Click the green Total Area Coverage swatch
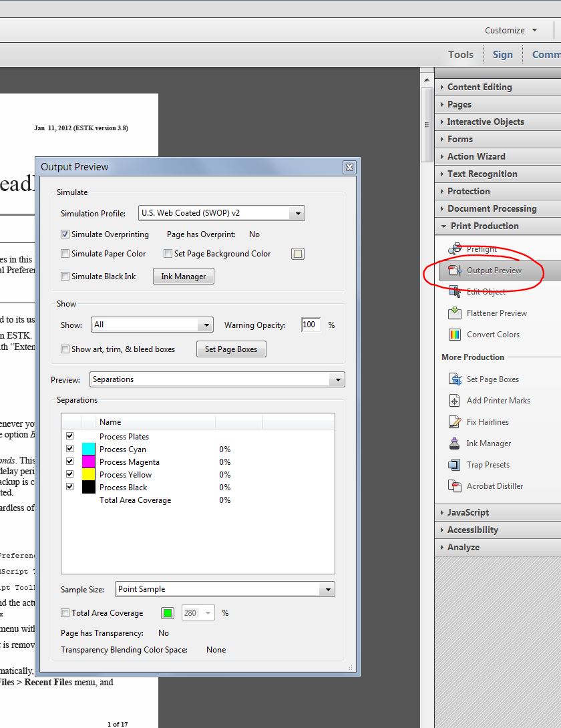561x728 pixels. (x=168, y=613)
